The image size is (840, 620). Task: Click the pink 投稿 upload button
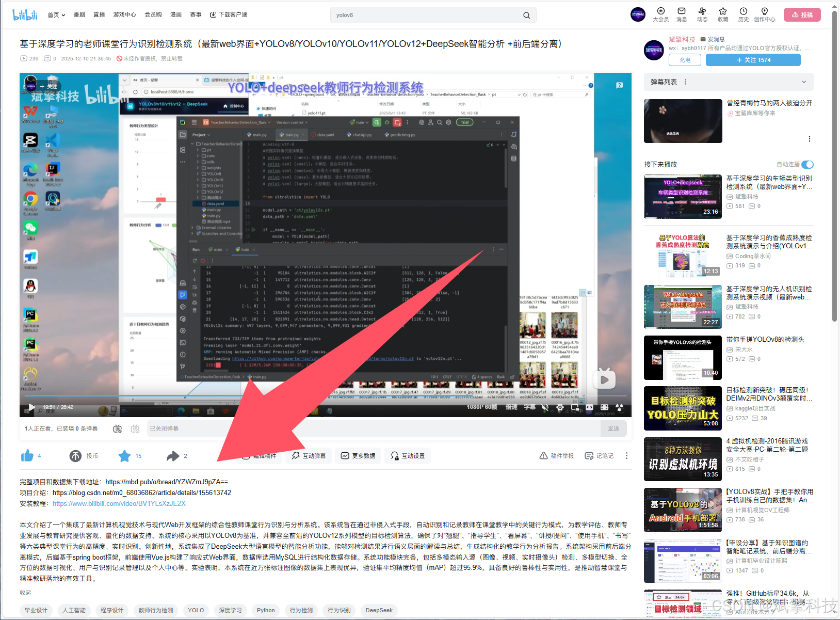[x=802, y=15]
